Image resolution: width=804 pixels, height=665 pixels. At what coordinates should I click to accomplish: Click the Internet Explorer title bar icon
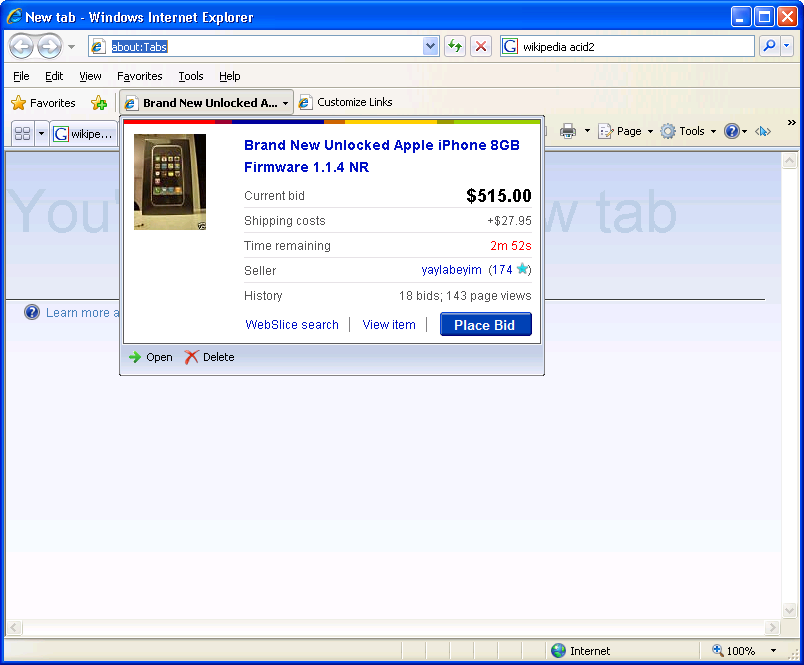click(14, 16)
